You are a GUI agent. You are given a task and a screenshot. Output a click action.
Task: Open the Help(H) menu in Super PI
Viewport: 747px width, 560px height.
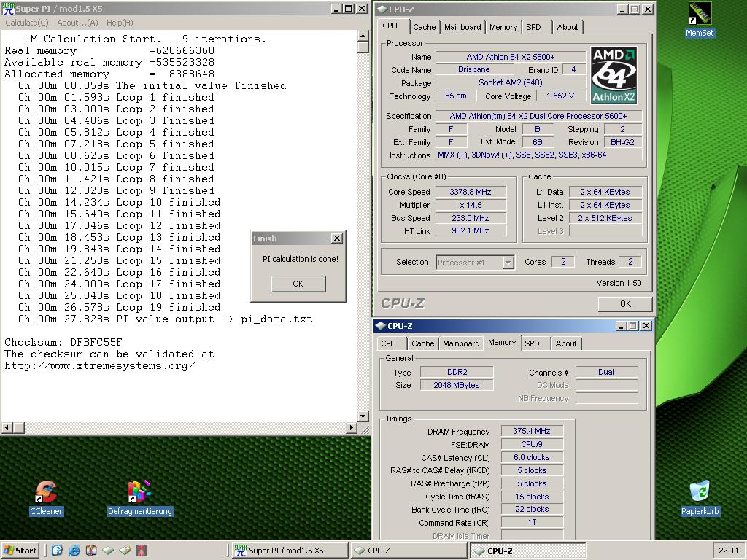120,23
